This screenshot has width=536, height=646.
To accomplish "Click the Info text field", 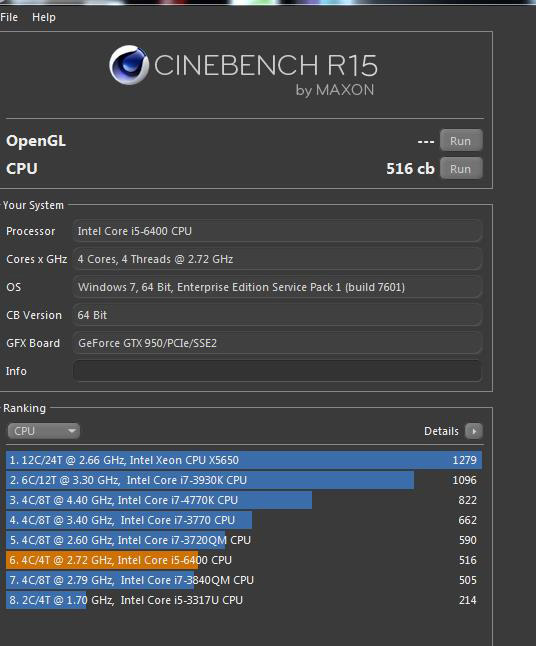I will [277, 371].
